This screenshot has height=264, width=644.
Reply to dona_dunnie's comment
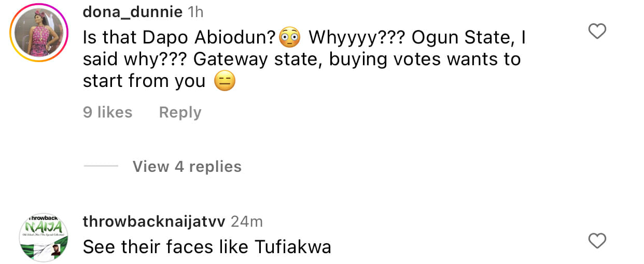tap(180, 112)
